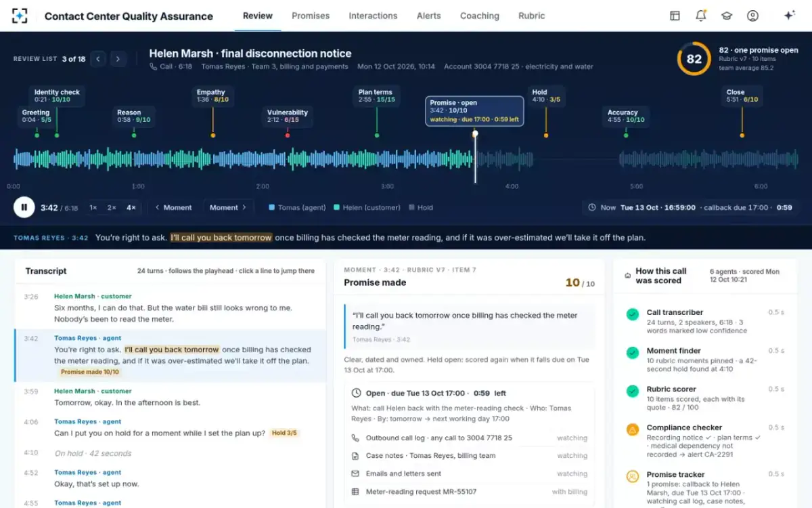Select the Vulnerability marker on timeline
Screen dimensions: 812x508
pyautogui.click(x=287, y=117)
